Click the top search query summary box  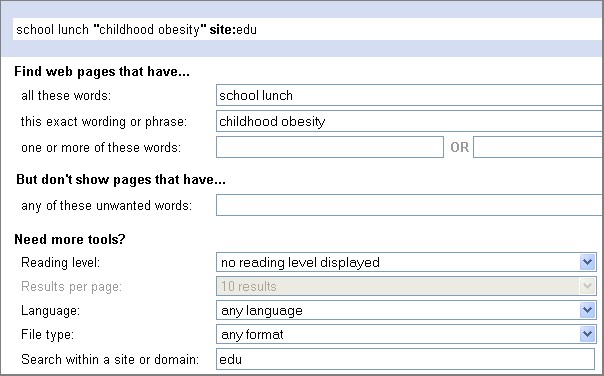click(307, 29)
